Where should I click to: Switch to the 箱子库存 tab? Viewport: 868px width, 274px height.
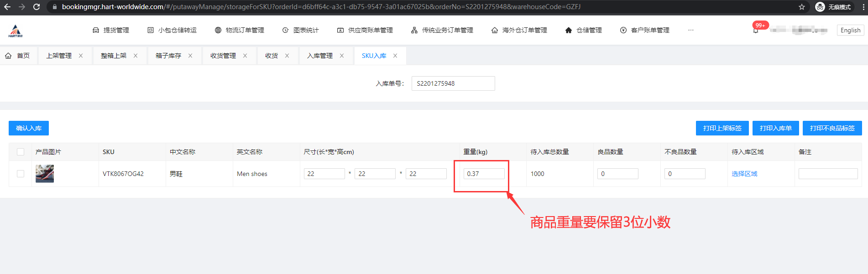[x=168, y=56]
